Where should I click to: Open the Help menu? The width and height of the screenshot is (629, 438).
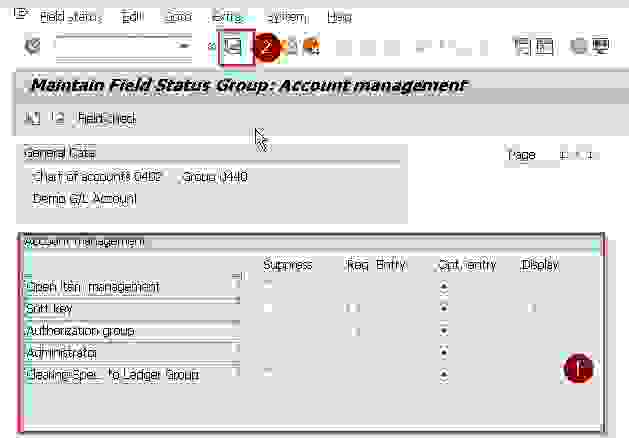[x=339, y=17]
